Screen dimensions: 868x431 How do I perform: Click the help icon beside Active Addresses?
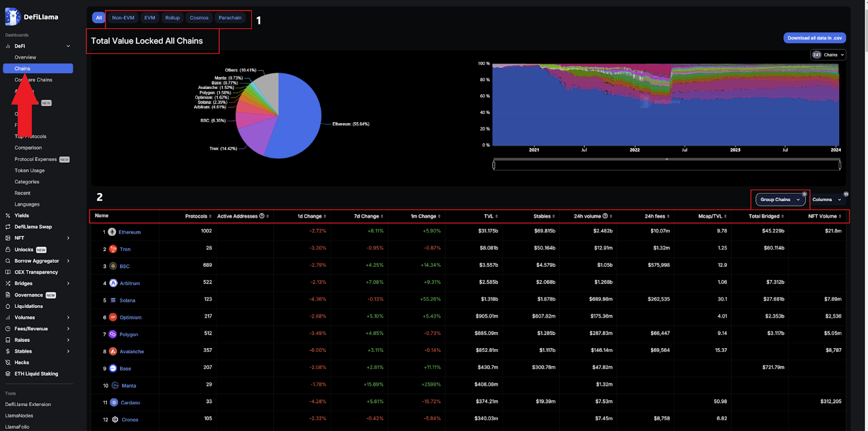pyautogui.click(x=262, y=216)
